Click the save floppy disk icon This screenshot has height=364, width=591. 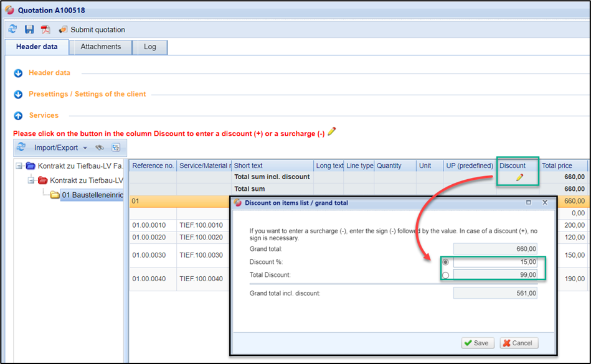(x=29, y=29)
